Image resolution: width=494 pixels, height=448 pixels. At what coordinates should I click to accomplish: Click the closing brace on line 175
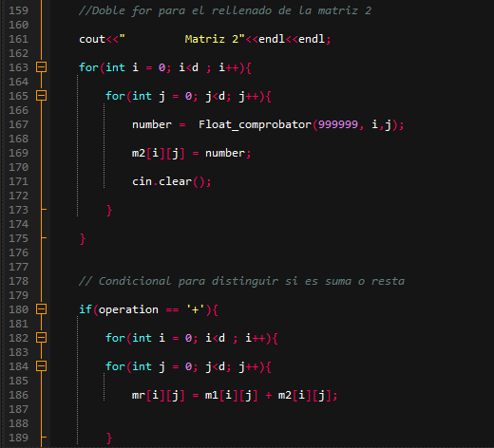(x=83, y=239)
